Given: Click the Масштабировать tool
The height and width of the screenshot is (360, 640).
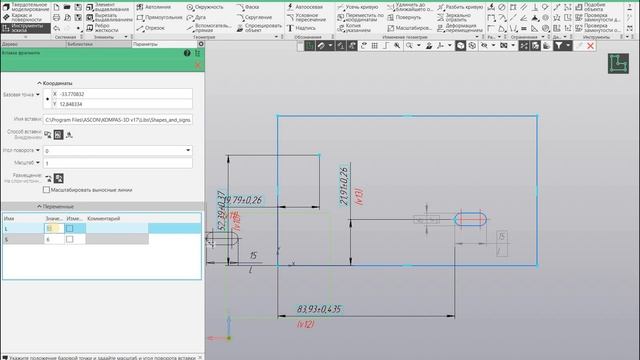Looking at the screenshot, I should click(409, 28).
